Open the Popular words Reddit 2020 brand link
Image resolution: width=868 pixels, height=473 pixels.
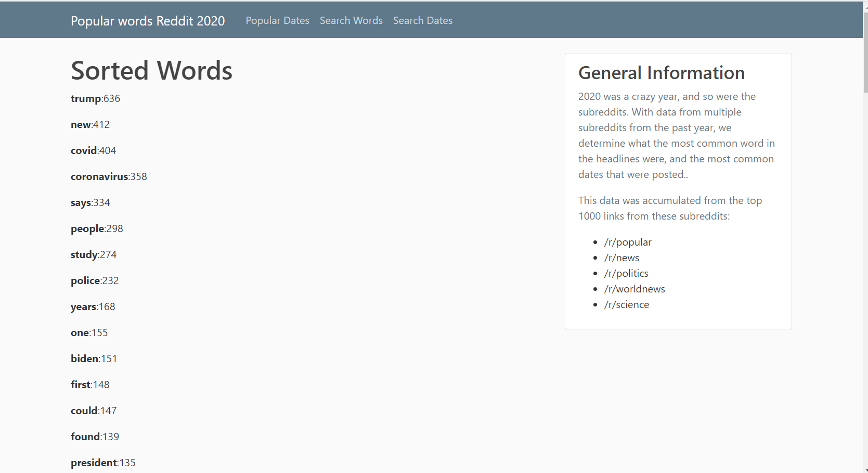tap(148, 21)
